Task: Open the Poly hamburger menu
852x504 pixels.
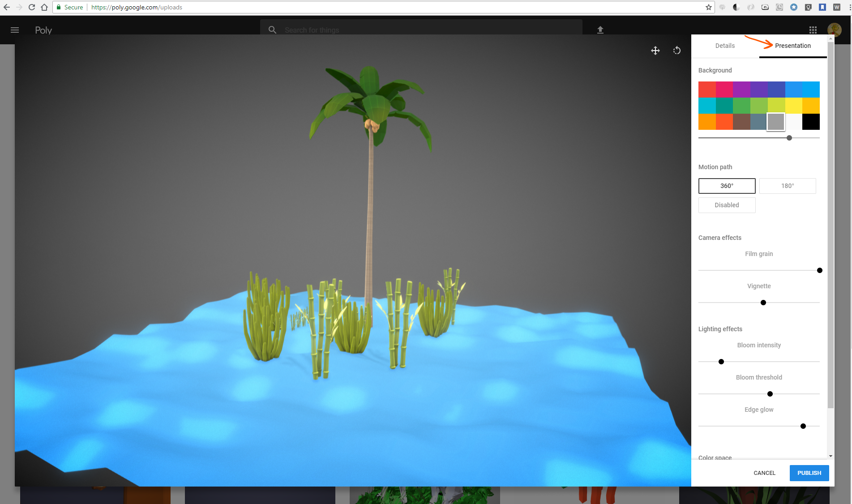Action: pos(15,30)
